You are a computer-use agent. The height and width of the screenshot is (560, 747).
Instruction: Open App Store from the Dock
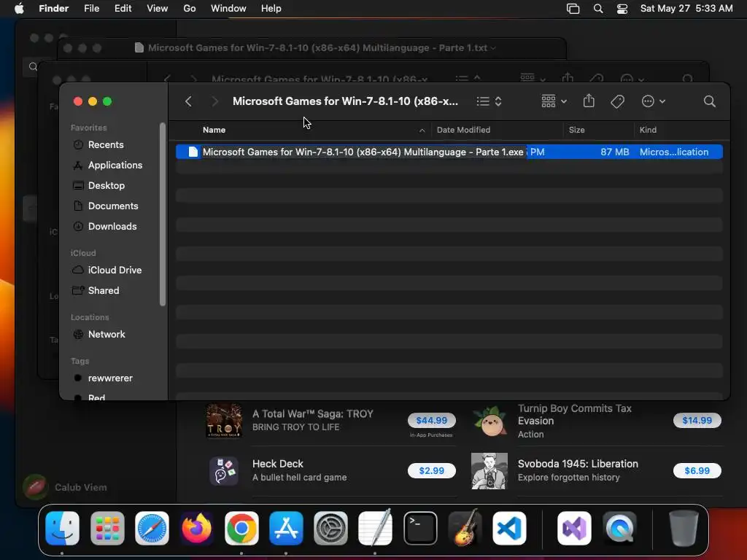pos(286,529)
